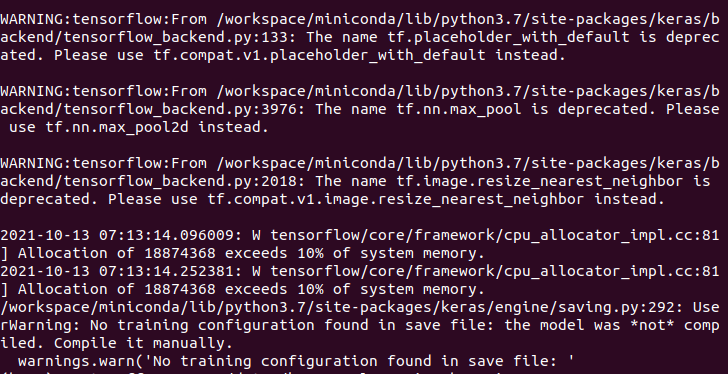Click 'system memory.' in the last allocation warning
The image size is (728, 374).
[422, 290]
